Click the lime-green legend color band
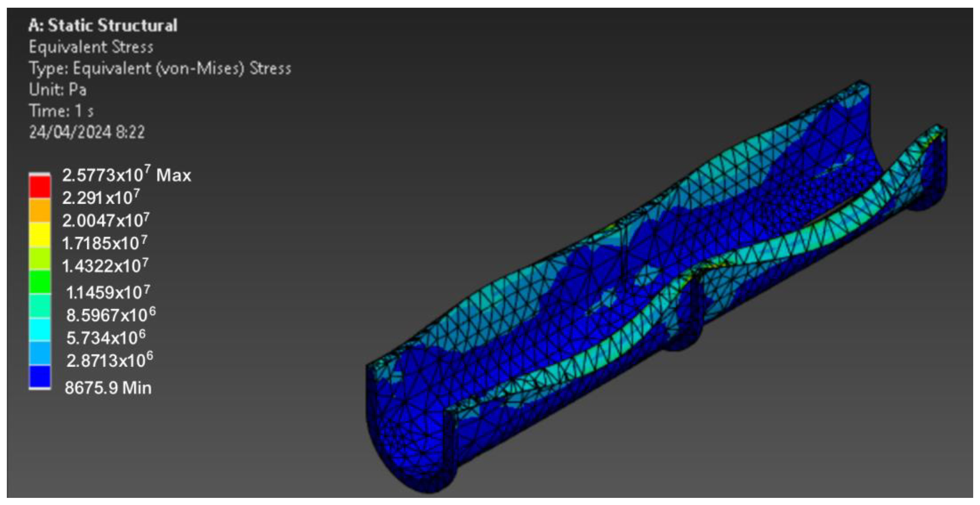 point(39,259)
